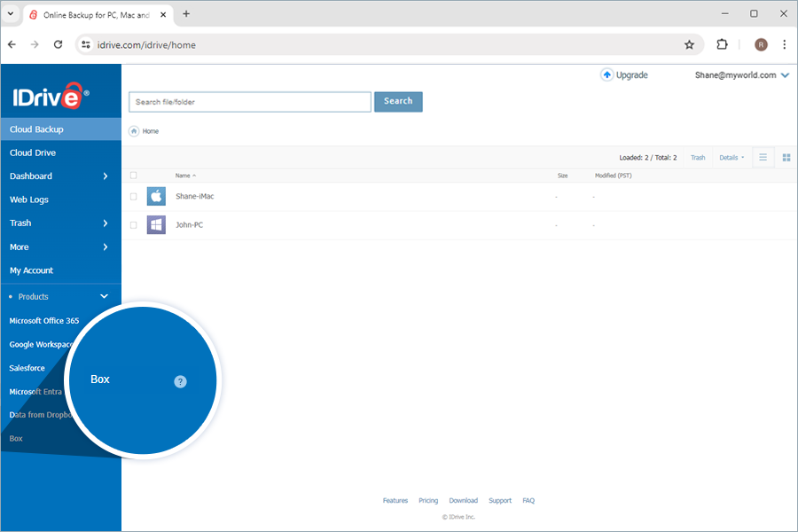Open Chrome three-dot menu
This screenshot has height=532, width=798.
pos(785,45)
